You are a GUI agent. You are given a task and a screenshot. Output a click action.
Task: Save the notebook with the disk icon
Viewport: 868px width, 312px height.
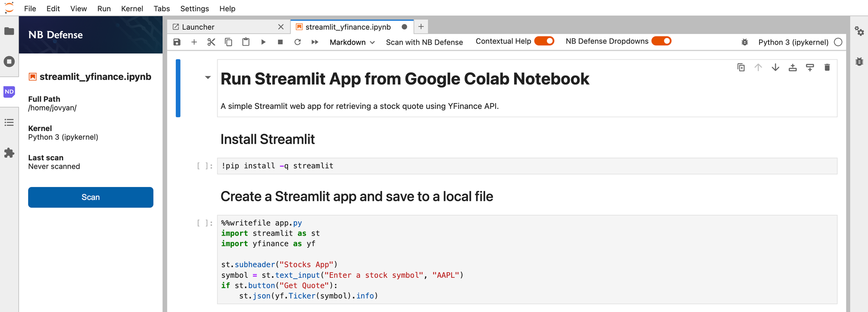tap(177, 42)
